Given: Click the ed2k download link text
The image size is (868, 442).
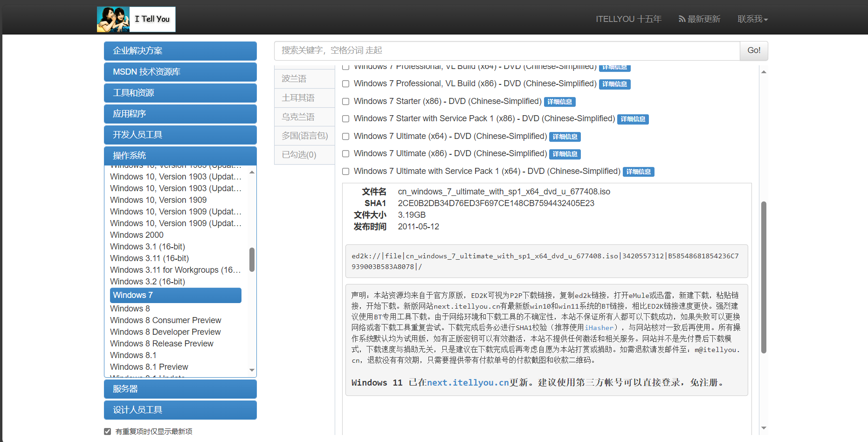Looking at the screenshot, I should 545,261.
